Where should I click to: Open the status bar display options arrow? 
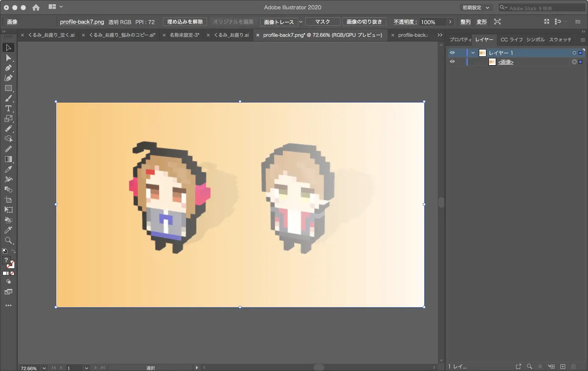tap(197, 368)
